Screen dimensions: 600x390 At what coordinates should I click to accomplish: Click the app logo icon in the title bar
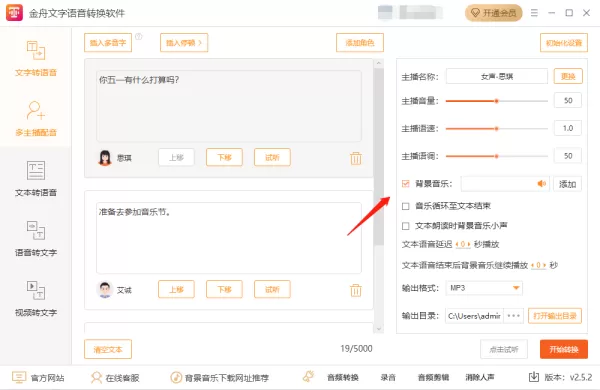15,13
